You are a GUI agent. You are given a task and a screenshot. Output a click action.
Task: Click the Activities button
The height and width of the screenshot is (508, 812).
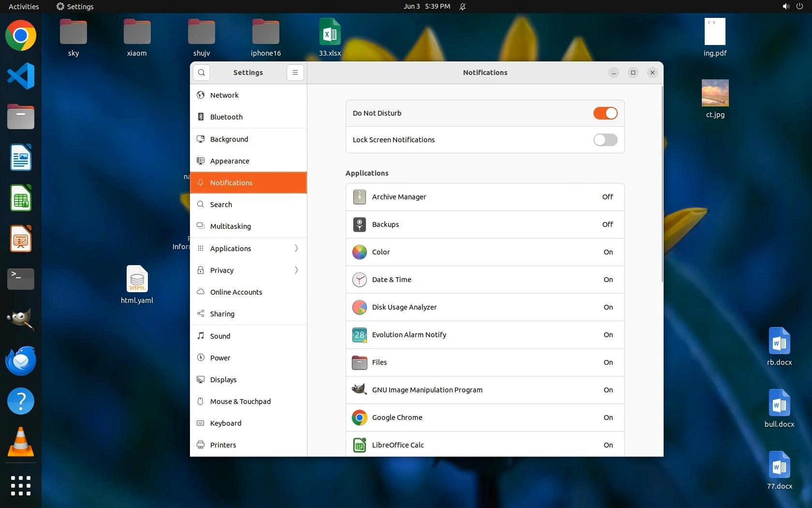tap(24, 6)
